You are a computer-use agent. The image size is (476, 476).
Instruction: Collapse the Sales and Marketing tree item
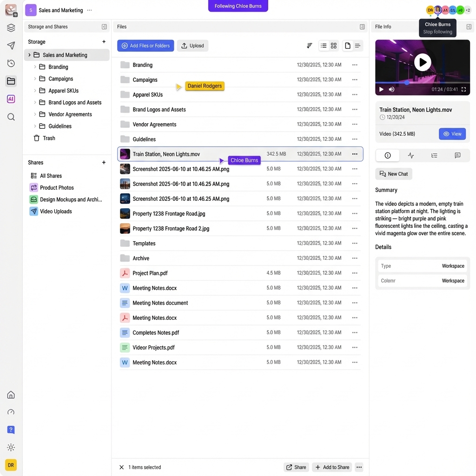[x=29, y=54]
